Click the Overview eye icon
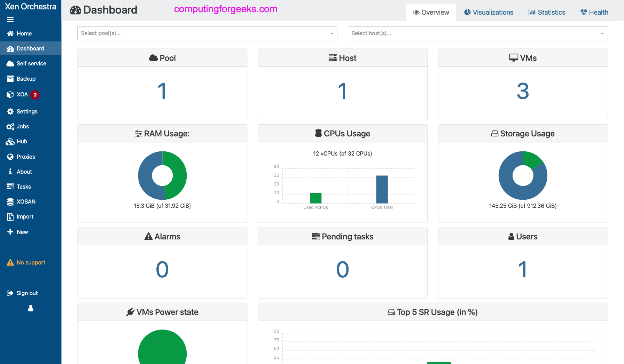The image size is (624, 364). [x=416, y=13]
